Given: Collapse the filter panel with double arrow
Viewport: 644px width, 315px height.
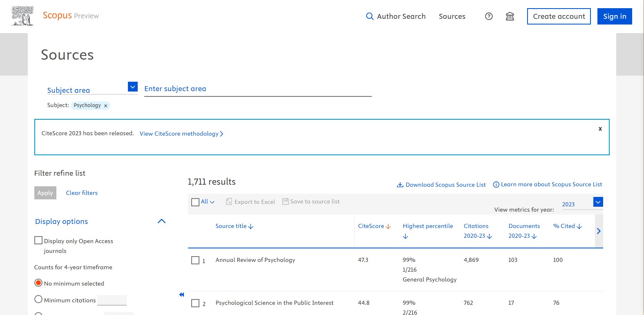Looking at the screenshot, I should click(182, 295).
